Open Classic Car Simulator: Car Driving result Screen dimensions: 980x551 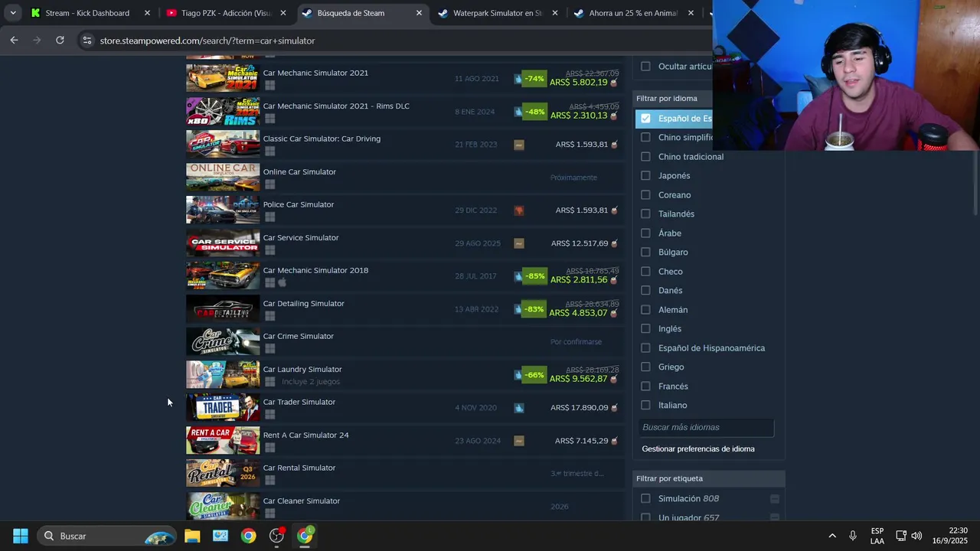point(405,144)
